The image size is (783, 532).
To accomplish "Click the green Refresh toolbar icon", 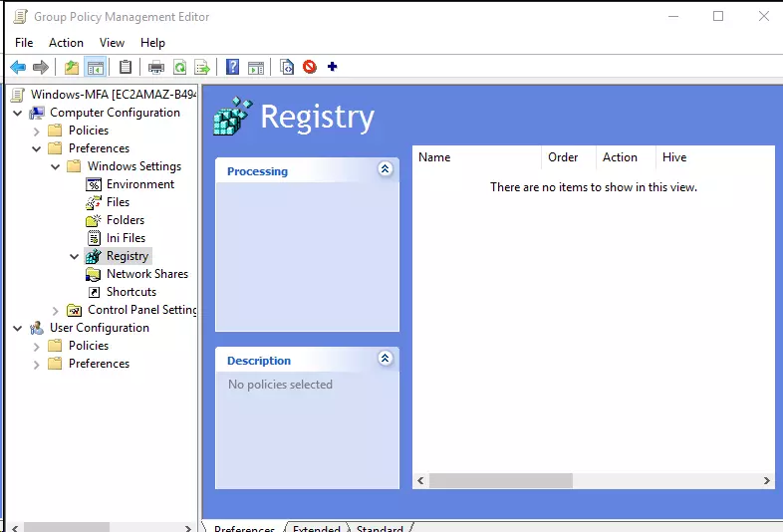I will pos(179,67).
